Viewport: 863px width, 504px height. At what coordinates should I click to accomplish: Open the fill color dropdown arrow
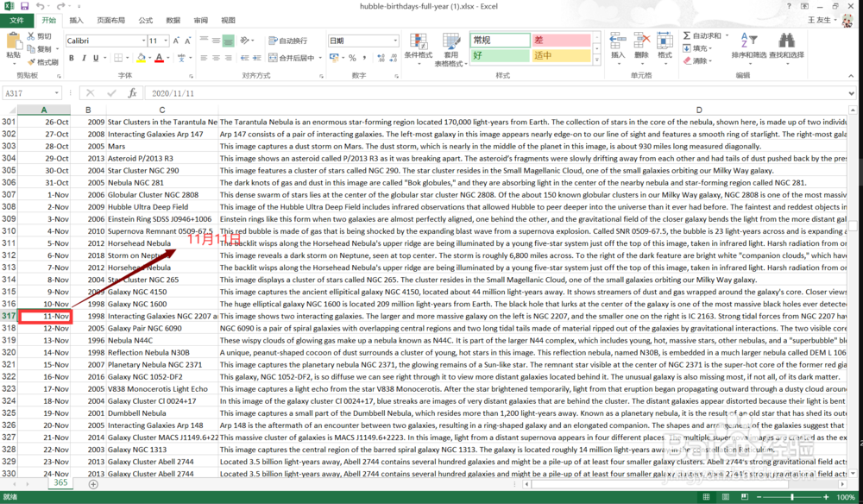149,58
